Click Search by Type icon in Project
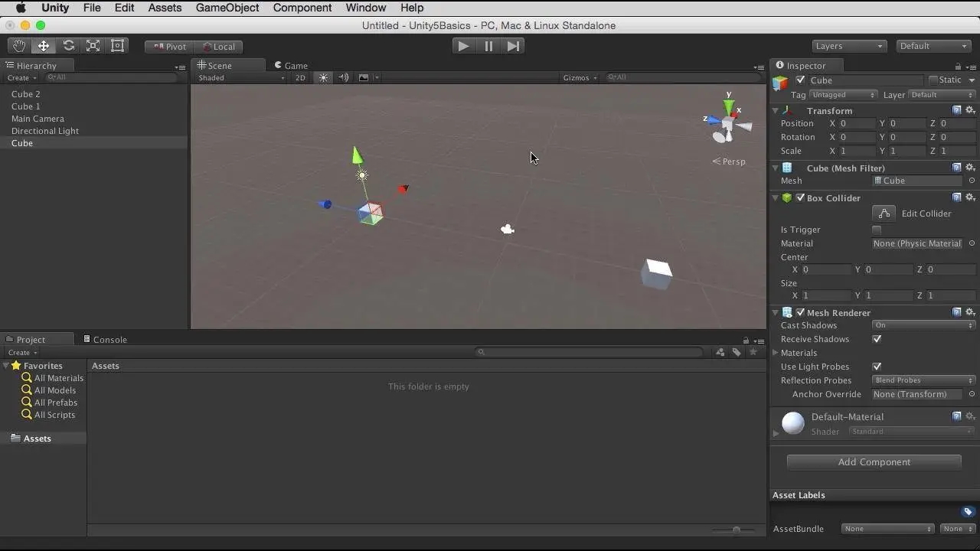The width and height of the screenshot is (980, 551). click(x=720, y=352)
